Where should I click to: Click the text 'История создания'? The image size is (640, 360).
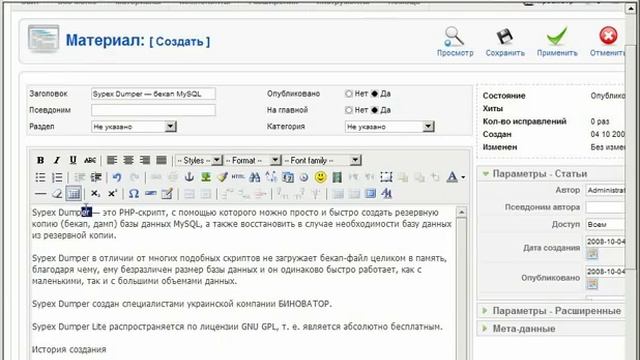click(x=69, y=350)
